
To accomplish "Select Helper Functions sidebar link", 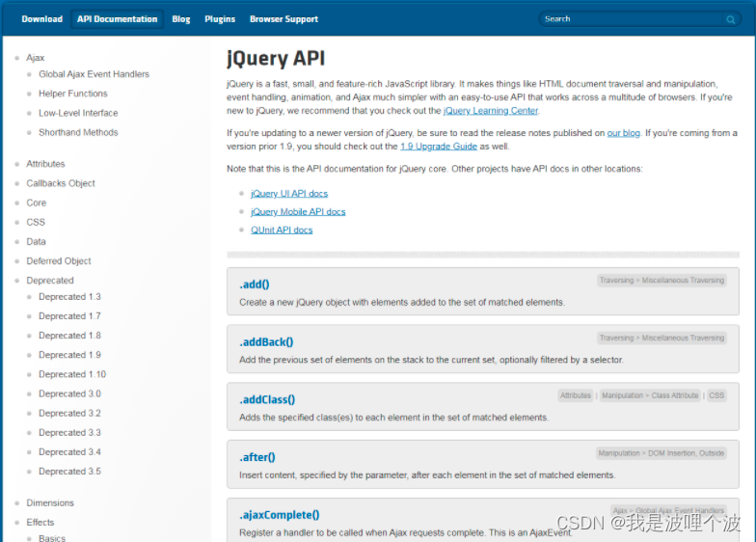I will [73, 94].
